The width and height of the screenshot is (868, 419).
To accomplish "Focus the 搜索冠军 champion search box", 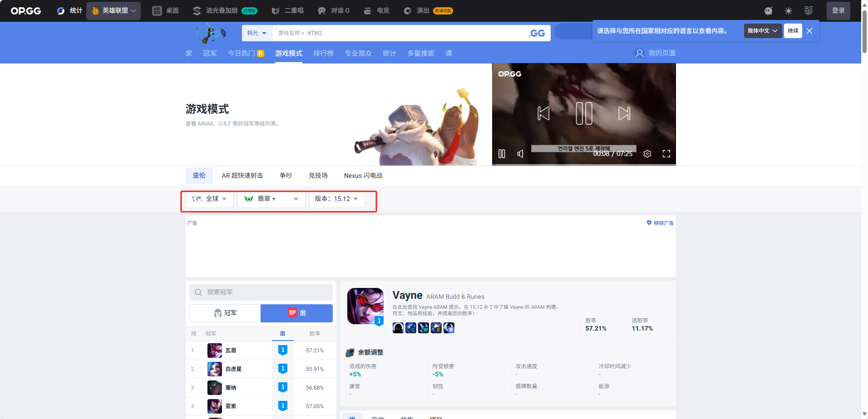I will click(x=261, y=292).
